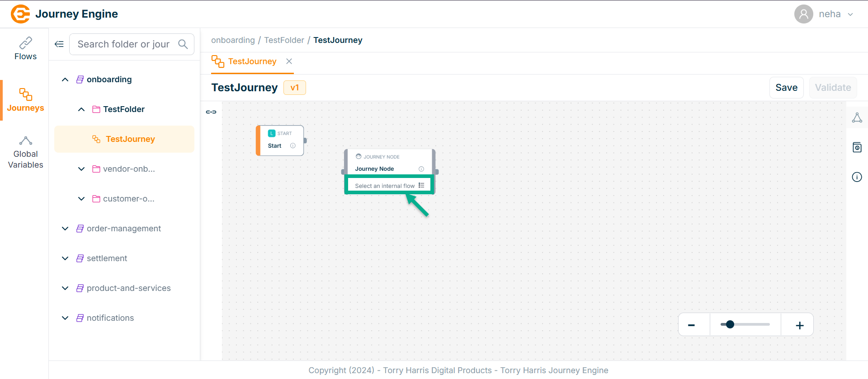
Task: Close the TestJourney tab
Action: click(x=289, y=61)
